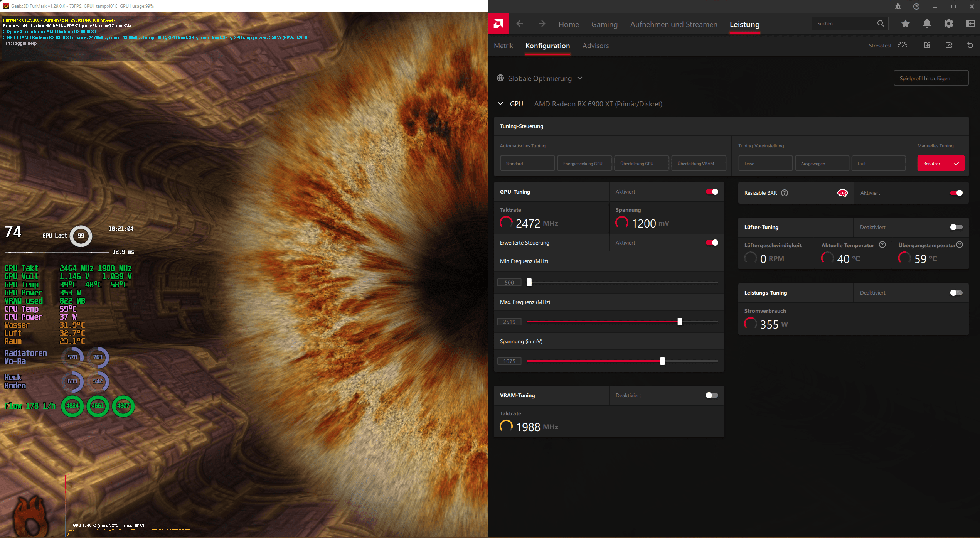Click the search magnifier icon
Screen dimensions: 980x538
pos(881,24)
